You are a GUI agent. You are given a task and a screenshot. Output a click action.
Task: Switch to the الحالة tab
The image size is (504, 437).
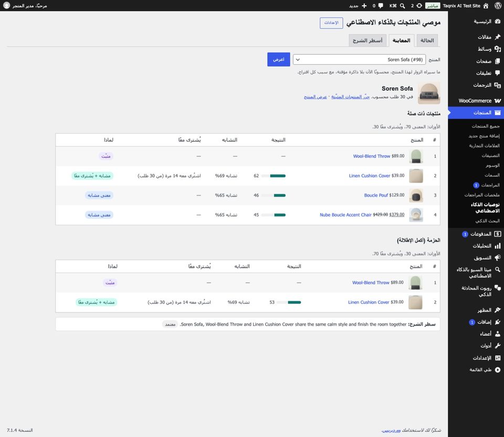427,40
